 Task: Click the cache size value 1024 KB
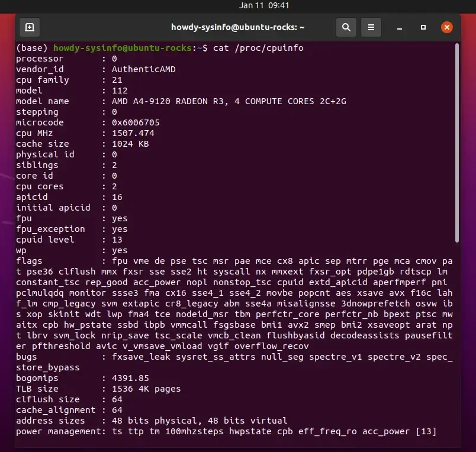click(130, 144)
